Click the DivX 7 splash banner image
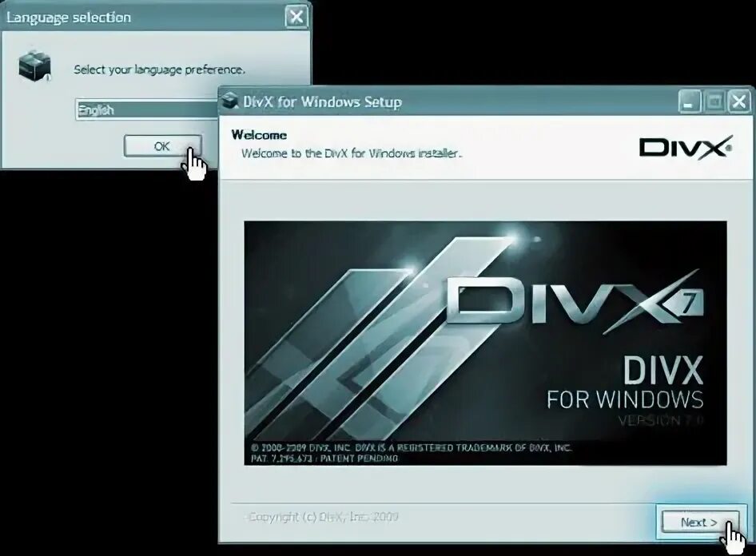The width and height of the screenshot is (756, 556). tap(485, 343)
